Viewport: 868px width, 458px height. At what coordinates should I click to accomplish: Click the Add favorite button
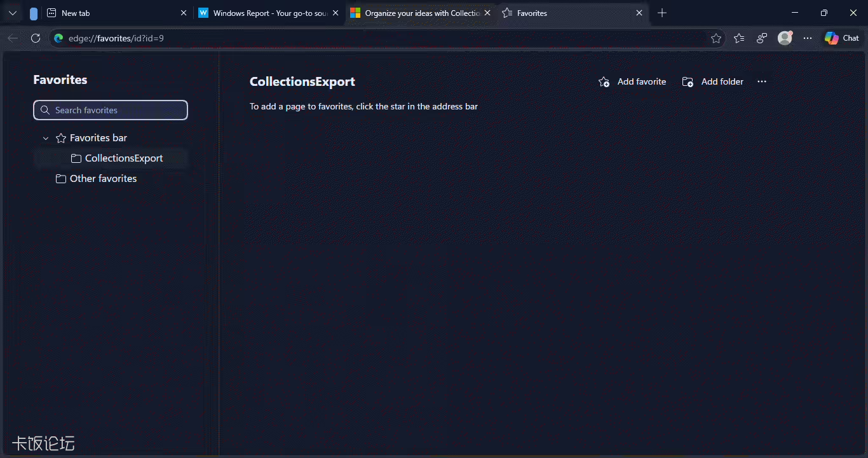[x=632, y=81]
